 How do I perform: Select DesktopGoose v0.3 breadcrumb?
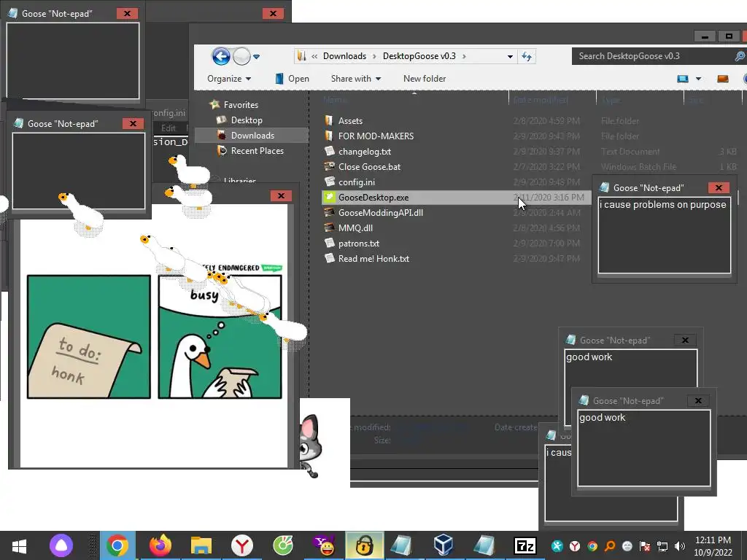point(419,56)
